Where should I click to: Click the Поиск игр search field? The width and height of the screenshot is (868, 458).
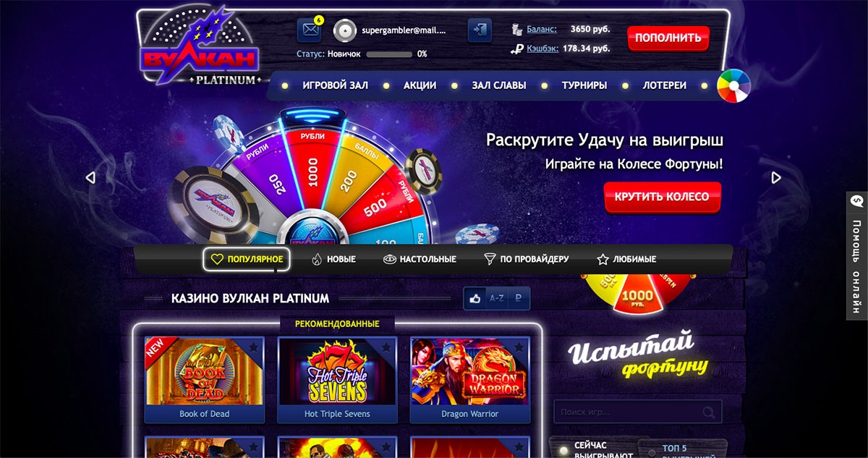point(638,412)
